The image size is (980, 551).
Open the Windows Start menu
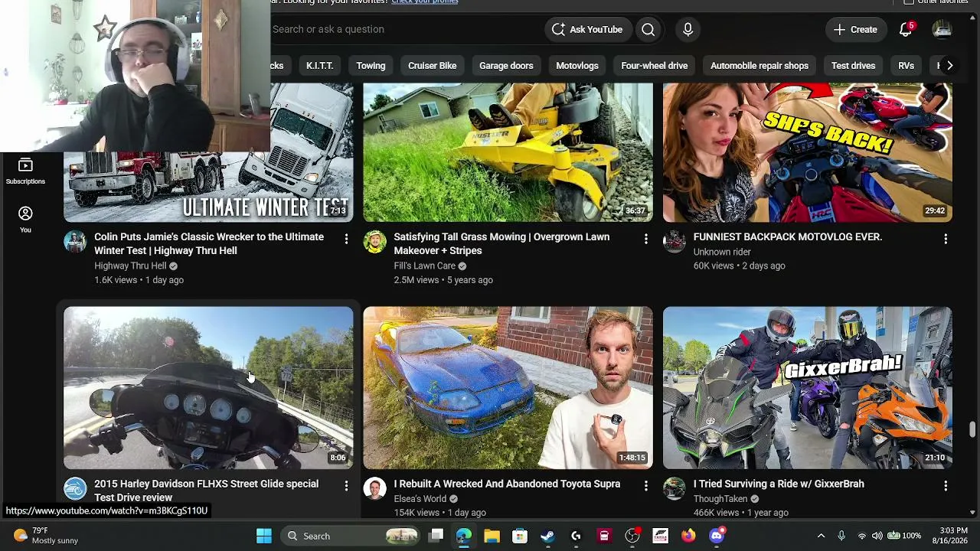point(263,536)
